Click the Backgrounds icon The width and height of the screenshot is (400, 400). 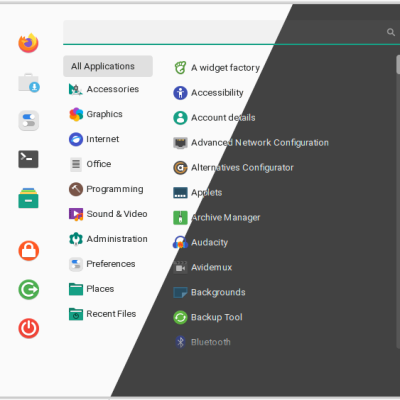click(180, 292)
